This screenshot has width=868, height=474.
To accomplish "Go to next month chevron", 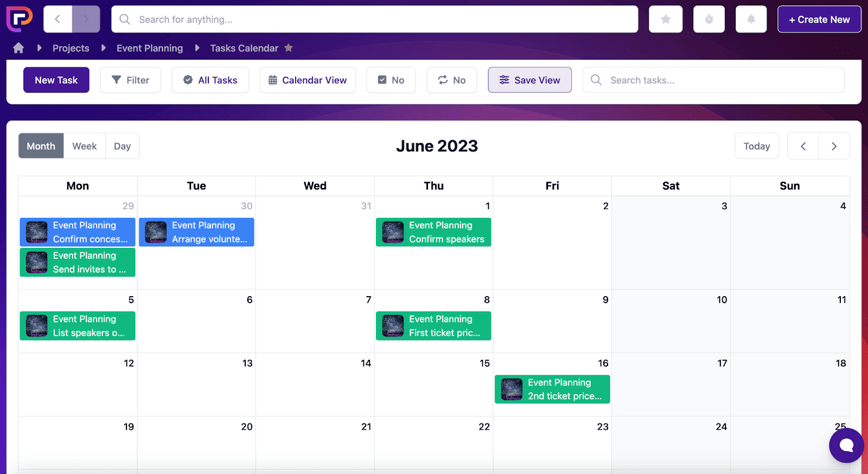I will click(x=834, y=146).
